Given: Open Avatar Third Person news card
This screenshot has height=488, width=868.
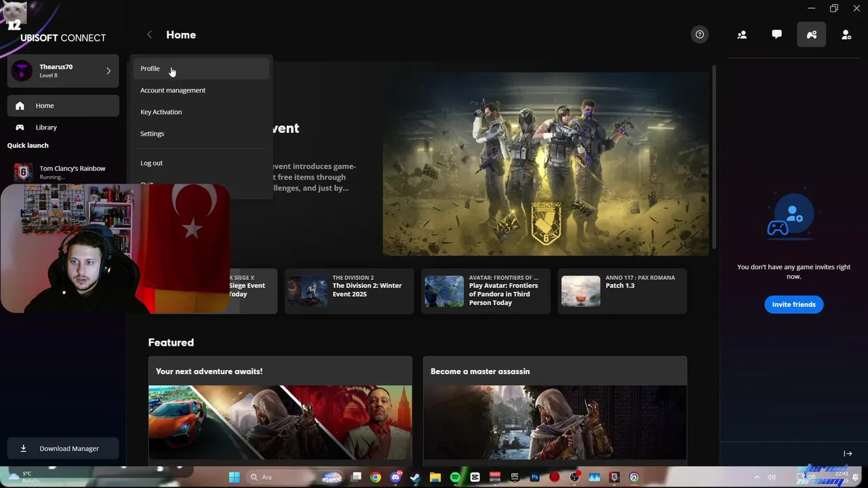Looking at the screenshot, I should coord(486,291).
